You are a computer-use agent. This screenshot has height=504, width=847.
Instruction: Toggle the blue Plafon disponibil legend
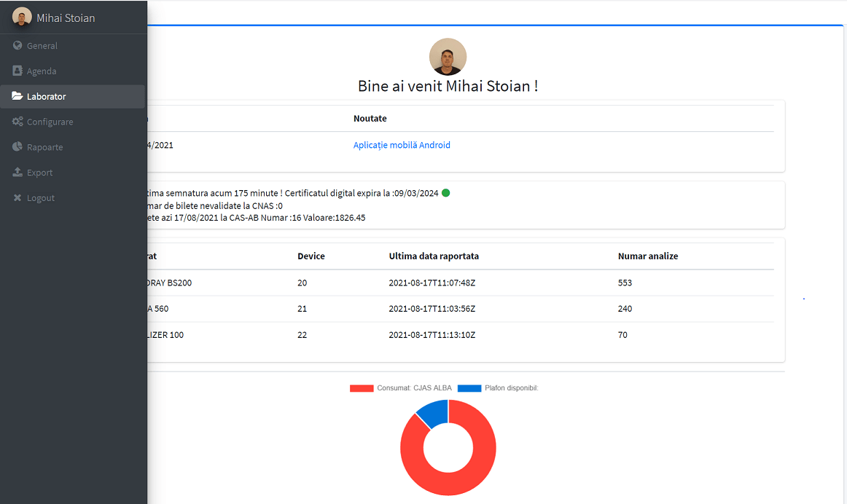pyautogui.click(x=498, y=388)
